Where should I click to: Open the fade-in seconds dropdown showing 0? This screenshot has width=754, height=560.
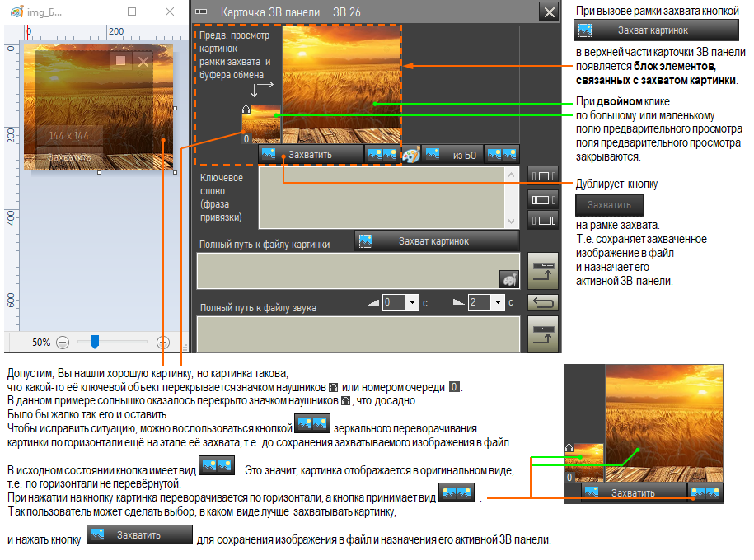click(412, 302)
